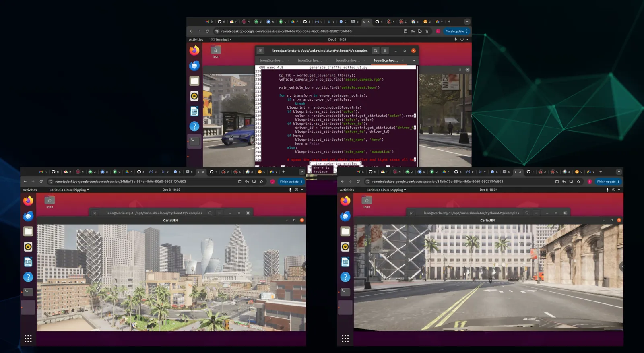Open Firefox in the bottom-right window's dock

[x=345, y=201]
